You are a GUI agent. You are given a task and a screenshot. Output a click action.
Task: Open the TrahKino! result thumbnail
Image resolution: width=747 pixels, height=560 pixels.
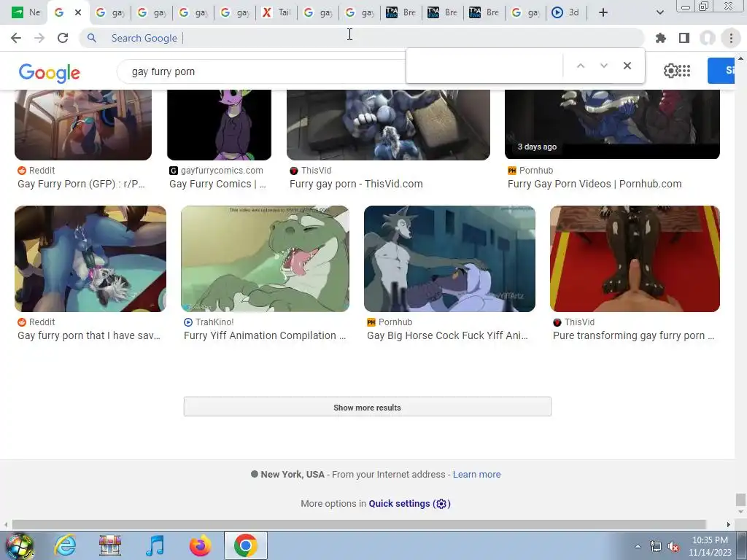[265, 259]
